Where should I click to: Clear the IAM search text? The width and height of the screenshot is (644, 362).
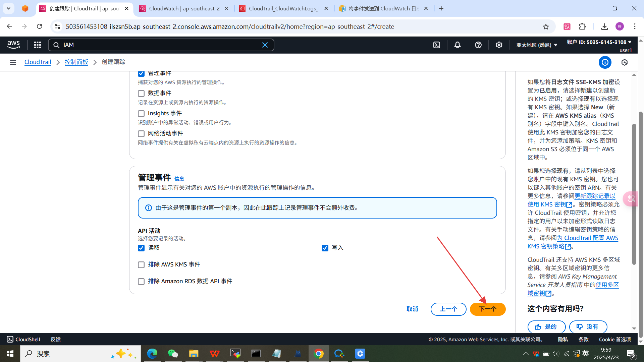(x=265, y=45)
